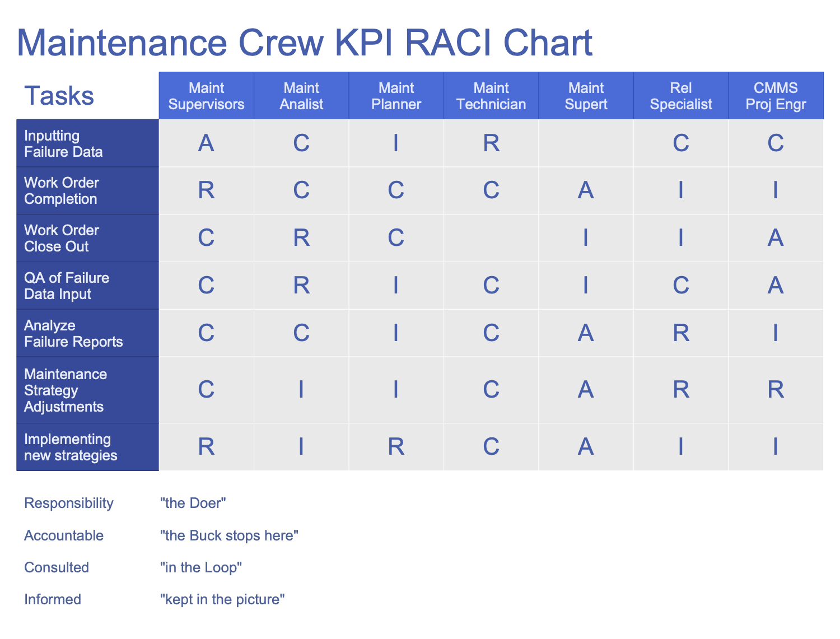Select the Maint Planner column header
The height and width of the screenshot is (639, 840).
[396, 96]
